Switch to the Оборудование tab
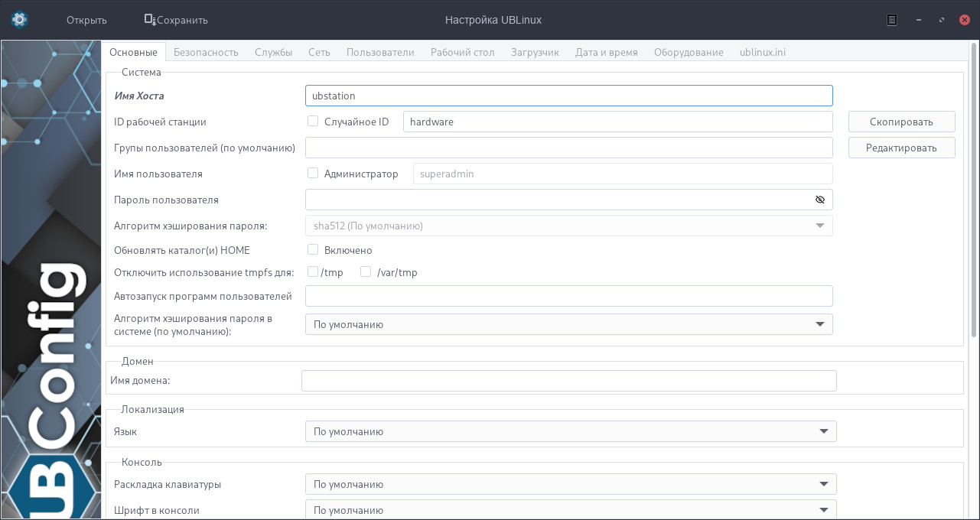 coord(689,52)
